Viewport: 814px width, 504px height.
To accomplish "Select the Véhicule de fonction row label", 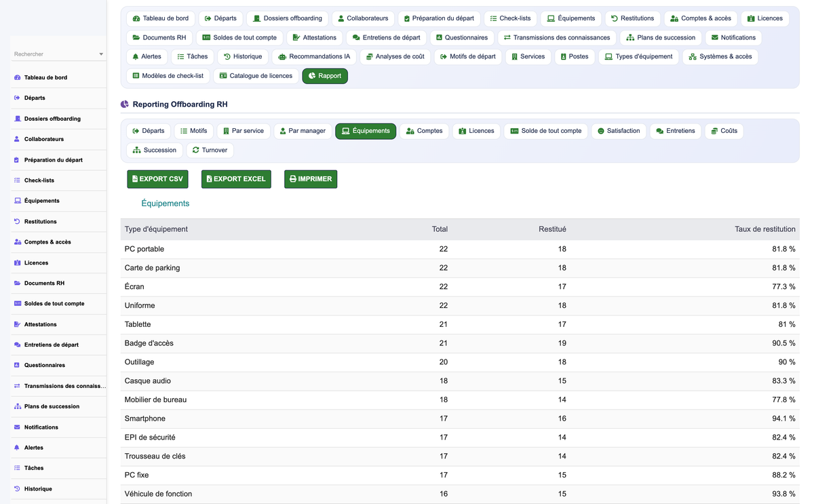I will pyautogui.click(x=158, y=494).
